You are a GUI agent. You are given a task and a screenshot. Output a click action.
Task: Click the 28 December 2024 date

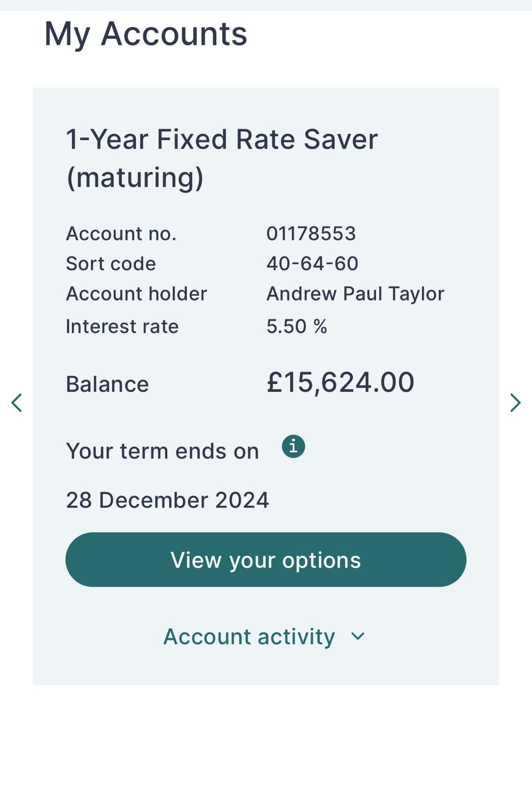[x=167, y=500]
